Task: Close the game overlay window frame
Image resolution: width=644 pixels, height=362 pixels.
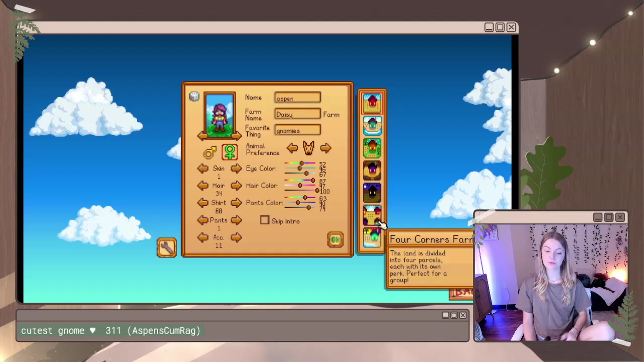Action: click(x=511, y=27)
